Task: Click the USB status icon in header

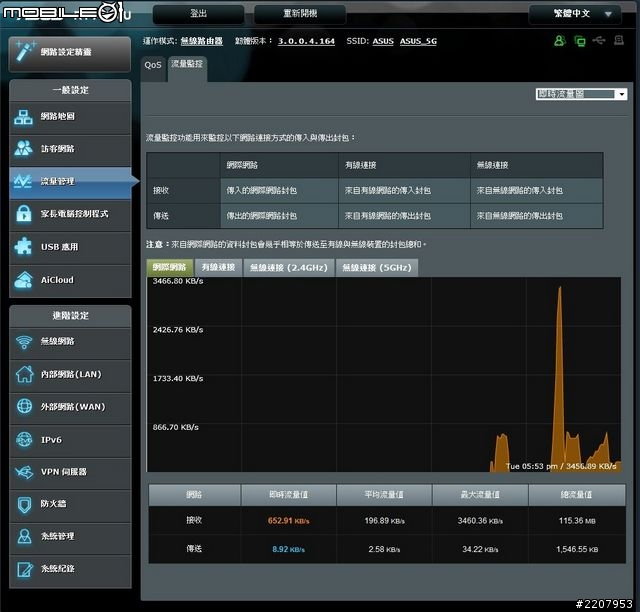Action: tap(599, 41)
